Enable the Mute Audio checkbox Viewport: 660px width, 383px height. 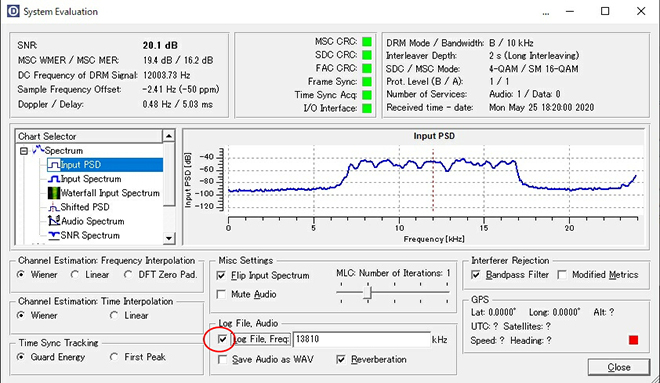pos(221,294)
